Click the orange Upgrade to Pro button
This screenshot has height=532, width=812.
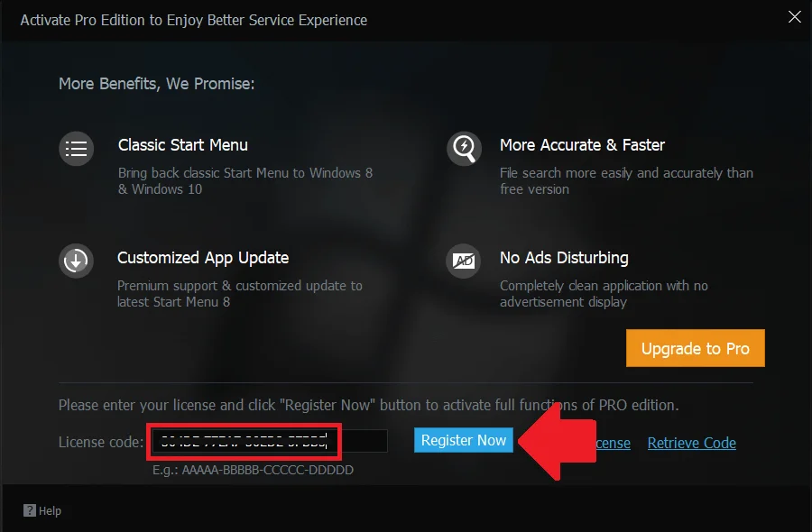[695, 348]
